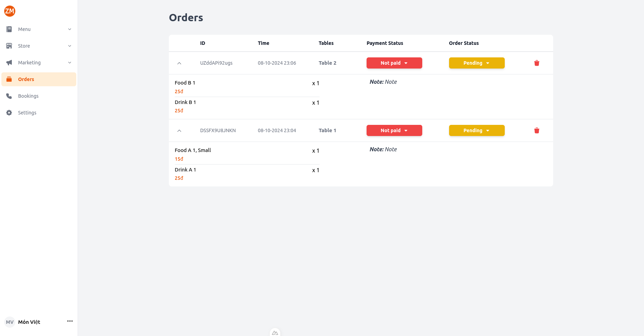Click the megaphone Marketing icon

coord(9,63)
